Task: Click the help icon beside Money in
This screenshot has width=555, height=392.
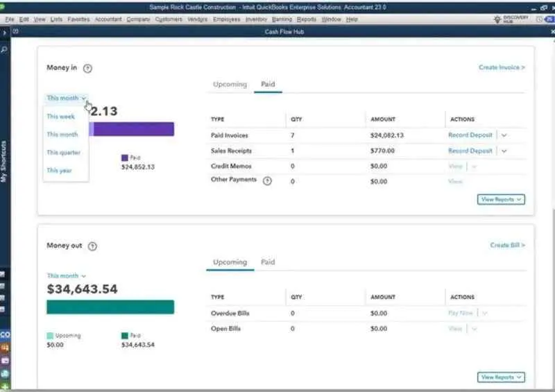Action: [87, 69]
